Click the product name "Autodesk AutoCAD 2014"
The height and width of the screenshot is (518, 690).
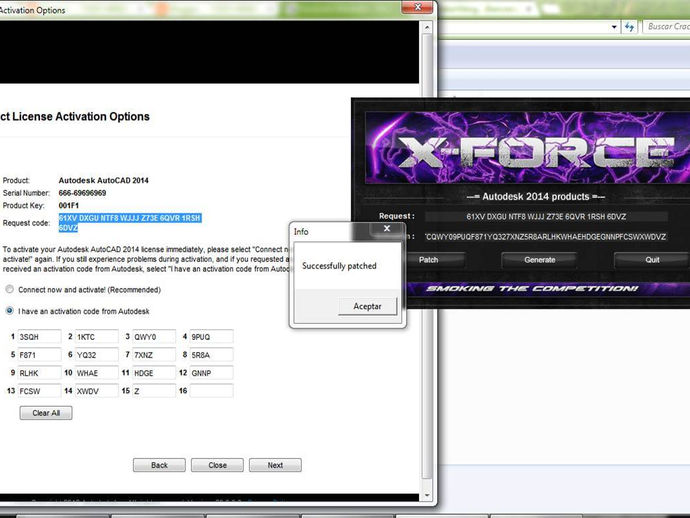(103, 180)
